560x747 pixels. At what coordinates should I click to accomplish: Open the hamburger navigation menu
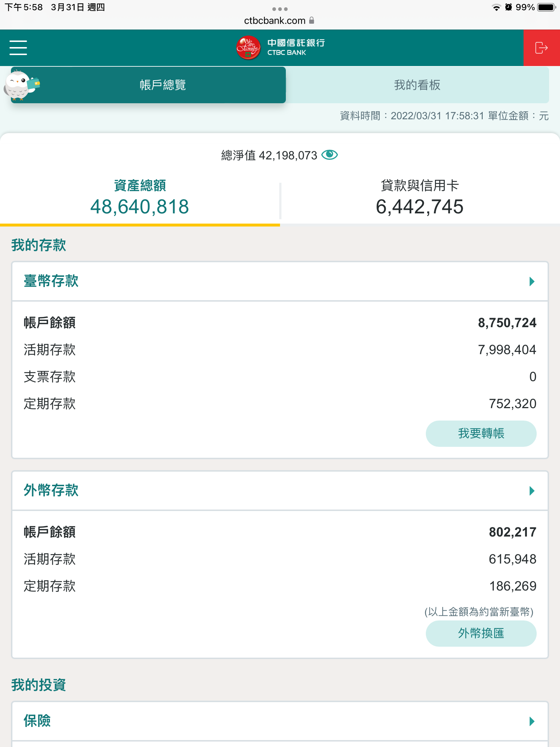click(x=18, y=48)
